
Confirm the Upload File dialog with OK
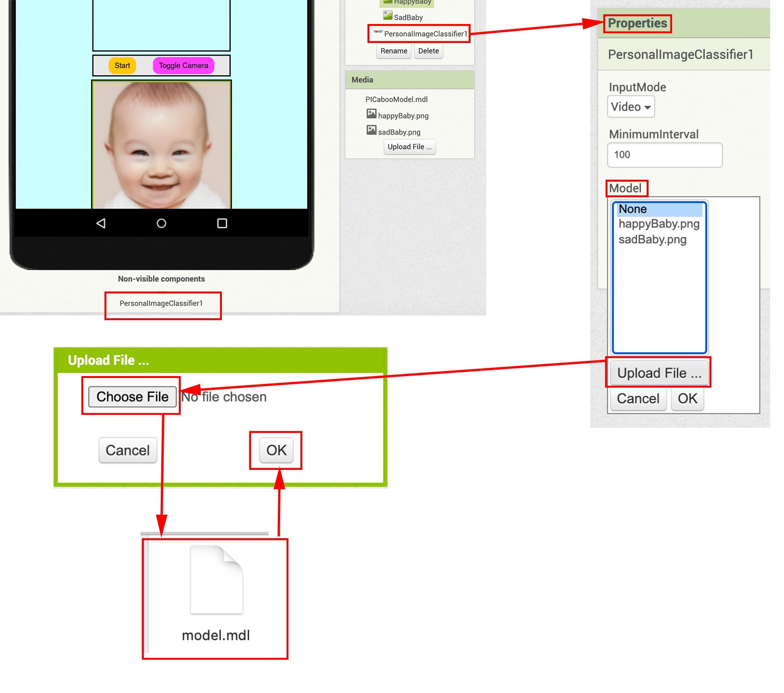[276, 450]
